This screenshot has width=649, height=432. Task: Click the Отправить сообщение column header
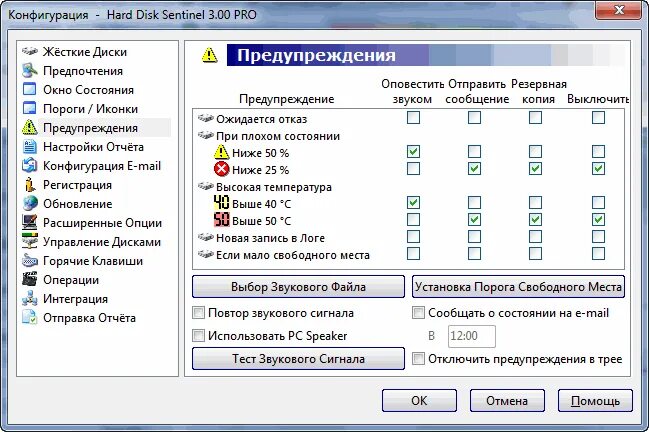pyautogui.click(x=477, y=91)
